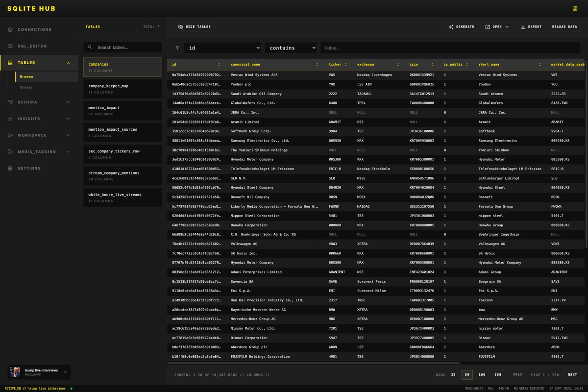Select the sec_company_tickers_raw table
Viewport: 588px width, 392px height.
click(x=122, y=154)
